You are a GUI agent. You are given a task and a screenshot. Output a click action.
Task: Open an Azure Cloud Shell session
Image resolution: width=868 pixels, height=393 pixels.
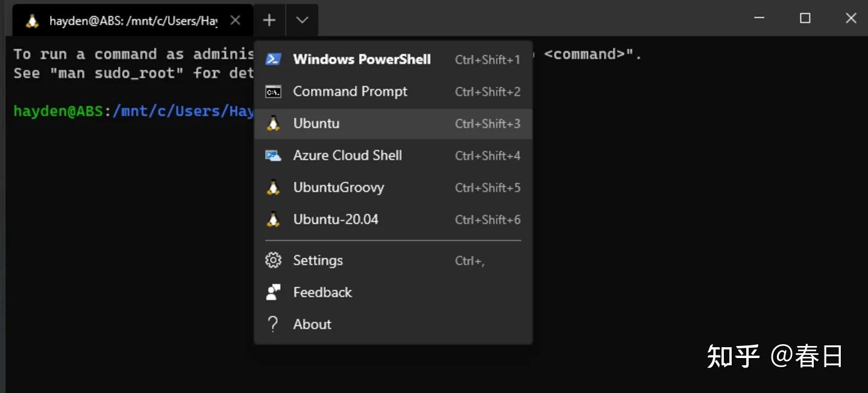click(347, 155)
